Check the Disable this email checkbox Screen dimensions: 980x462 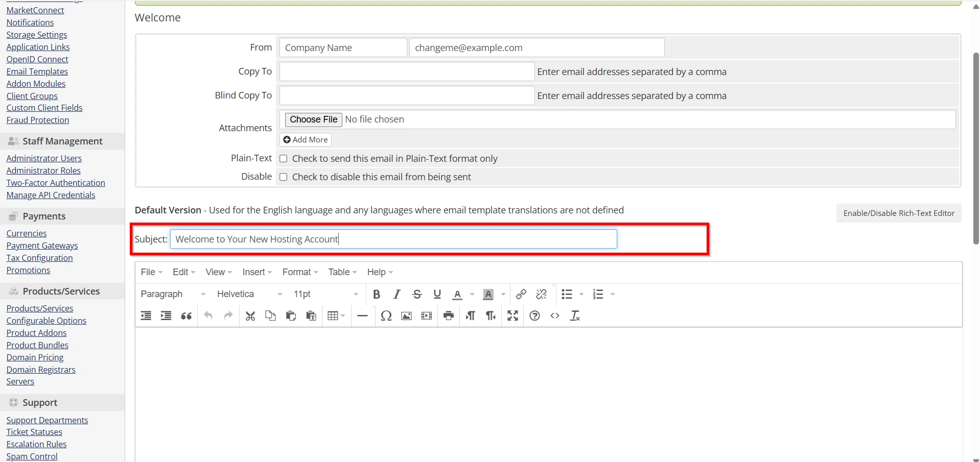coord(284,177)
